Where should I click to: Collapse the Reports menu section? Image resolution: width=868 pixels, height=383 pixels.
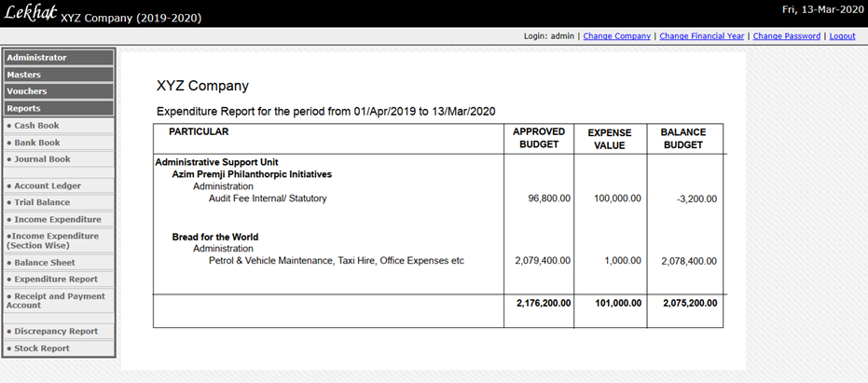(59, 108)
